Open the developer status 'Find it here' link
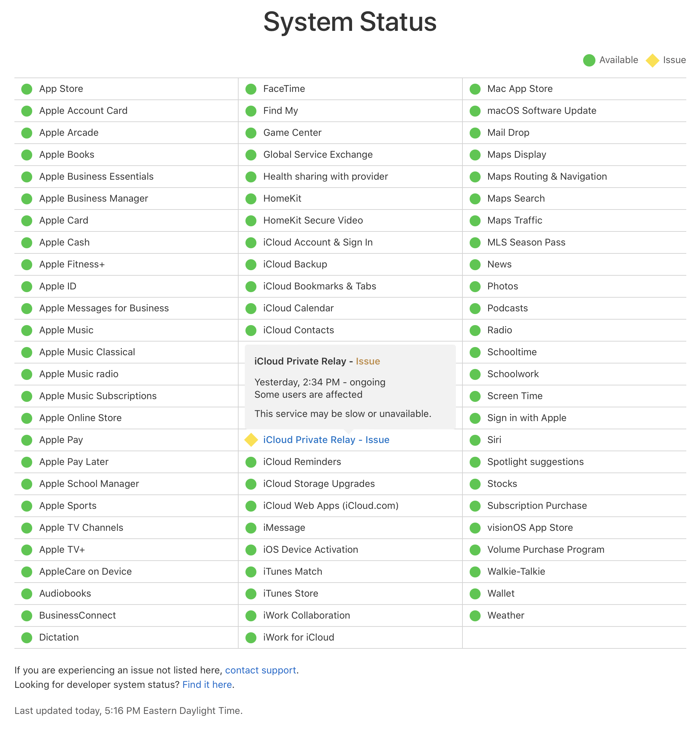700x729 pixels. tap(207, 684)
